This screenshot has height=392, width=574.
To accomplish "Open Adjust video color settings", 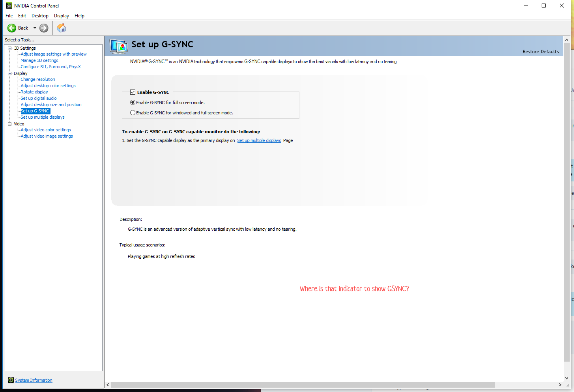I will [46, 130].
